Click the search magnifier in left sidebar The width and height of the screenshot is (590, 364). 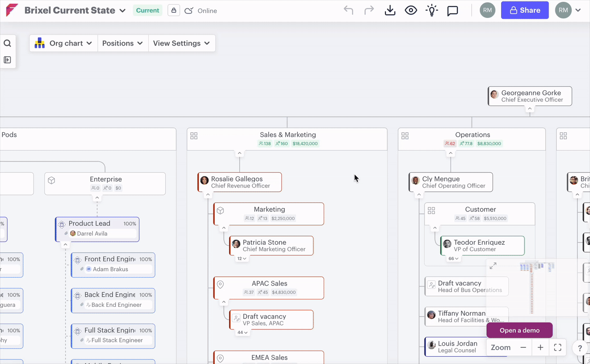pyautogui.click(x=7, y=43)
